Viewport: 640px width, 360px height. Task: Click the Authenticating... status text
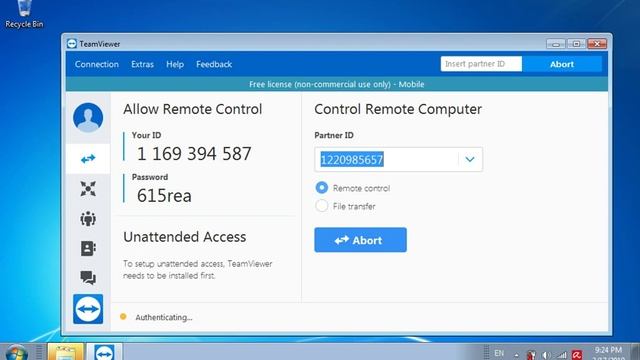tap(164, 317)
